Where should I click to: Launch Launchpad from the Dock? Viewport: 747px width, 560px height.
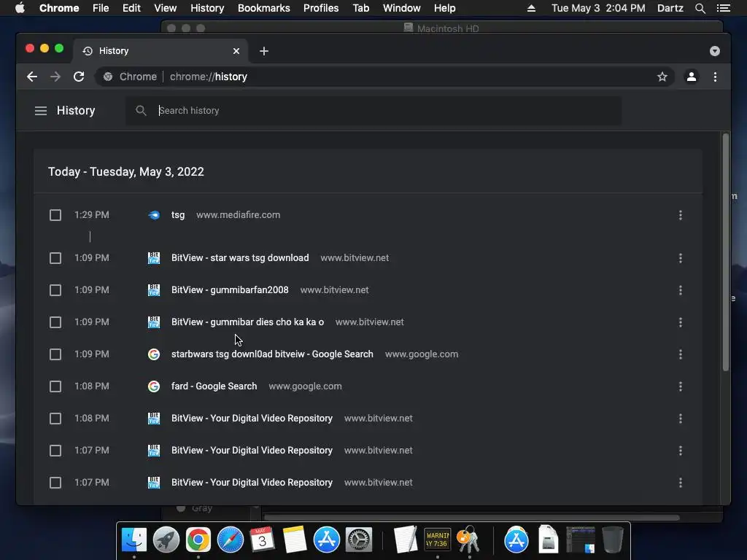[x=166, y=540]
